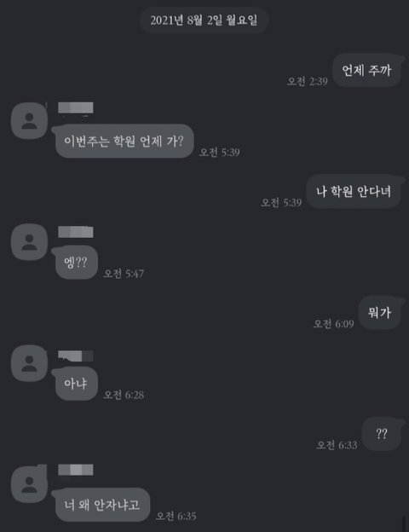Click the '2021년 8월 2일 월요일' date header
Image resolution: width=409 pixels, height=532 pixels.
(204, 20)
